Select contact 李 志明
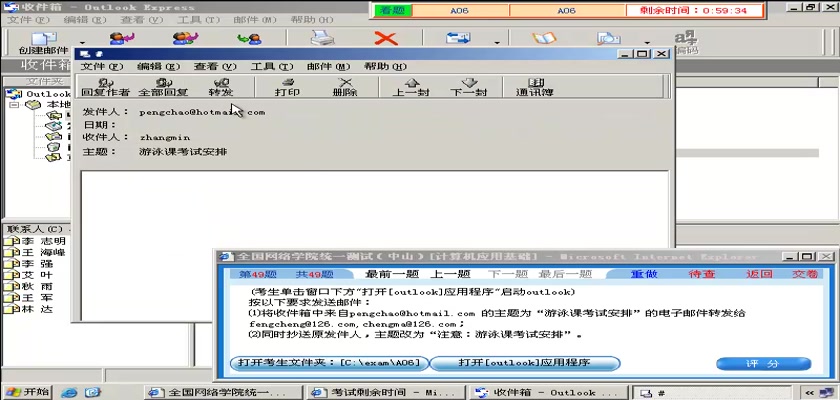The image size is (840, 400). (35, 241)
